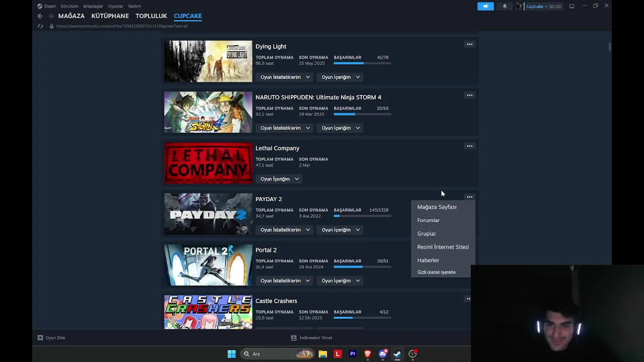
Task: Expand Oyun İçeriğim for PAYDAY 2
Action: 341,230
